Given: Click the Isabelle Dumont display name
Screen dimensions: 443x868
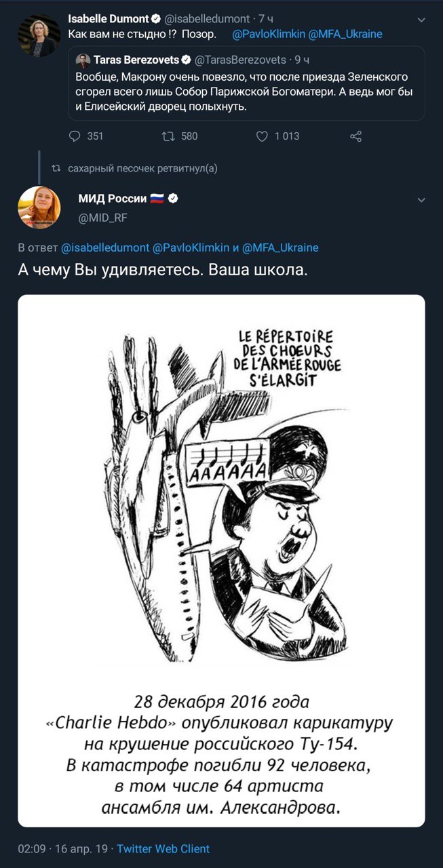Looking at the screenshot, I should (107, 20).
